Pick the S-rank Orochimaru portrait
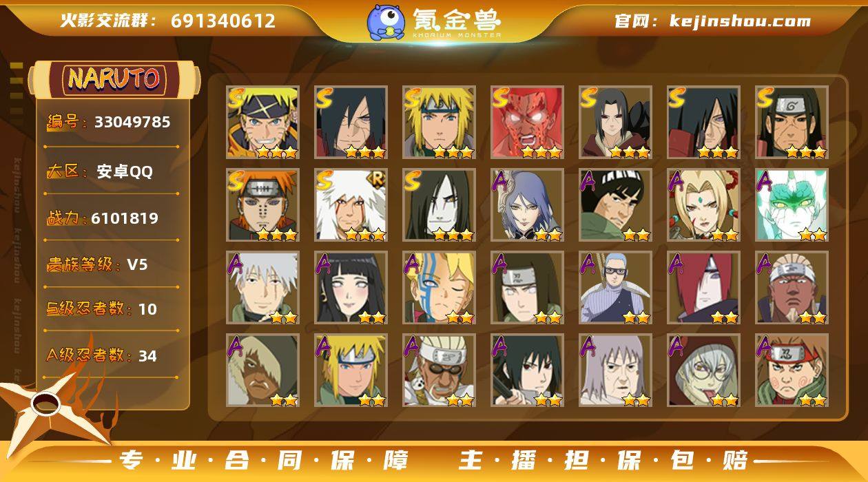Viewport: 868px width, 482px height. [x=440, y=205]
